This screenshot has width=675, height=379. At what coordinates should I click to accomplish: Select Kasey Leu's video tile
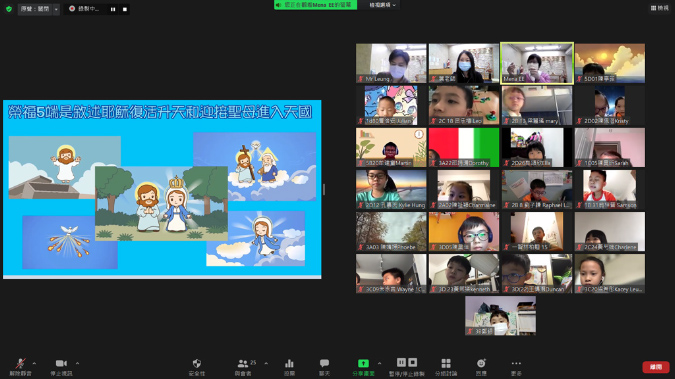click(x=610, y=274)
